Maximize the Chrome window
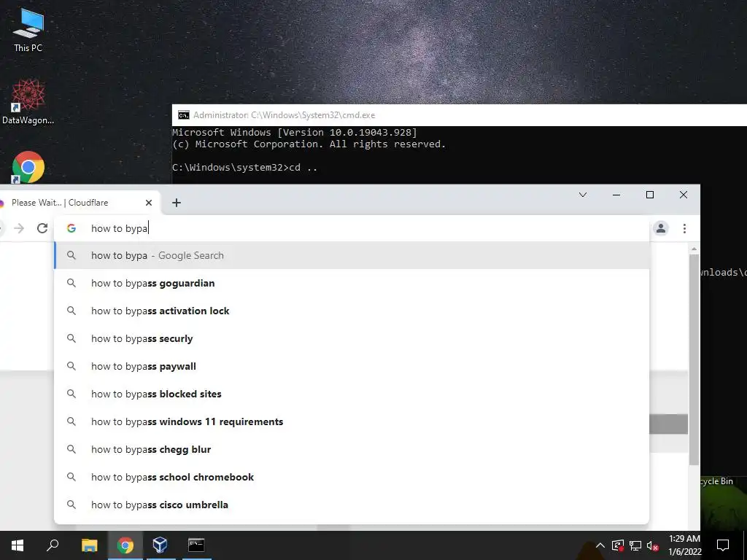 click(650, 195)
